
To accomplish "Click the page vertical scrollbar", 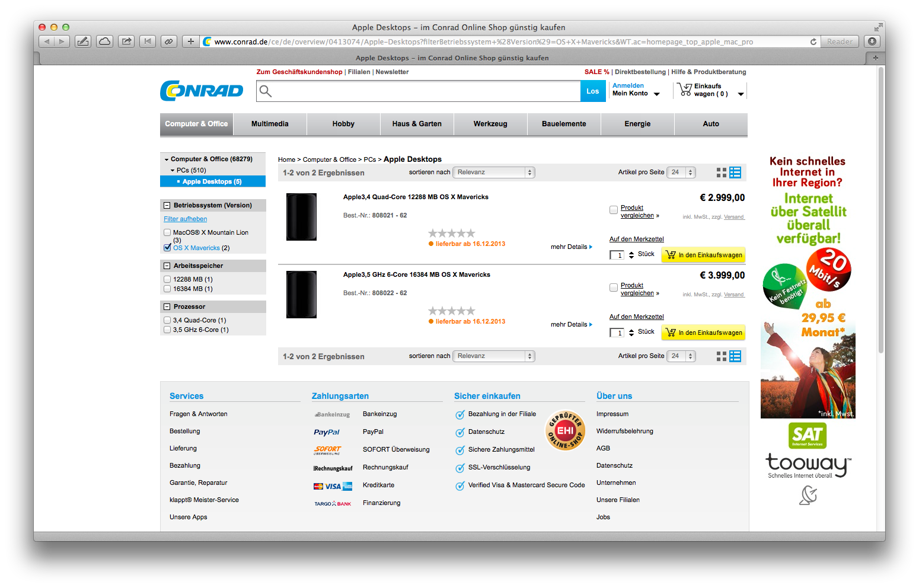I will [x=881, y=210].
